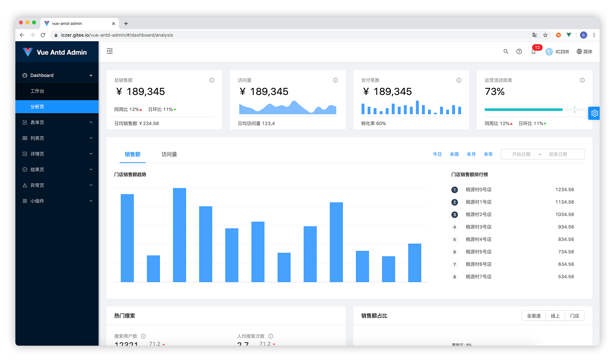
Task: Select the 门店 channel option
Action: [x=574, y=316]
